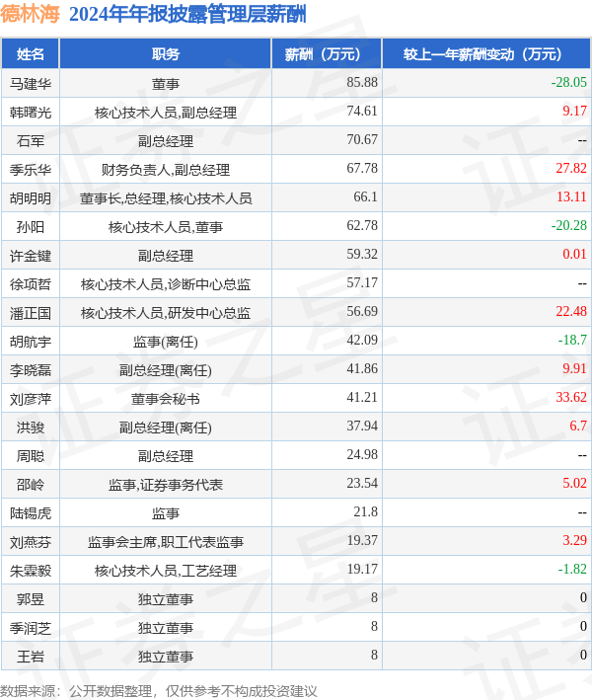
Task: Click position 核心技术人员,工艺经理
Action: [166, 571]
